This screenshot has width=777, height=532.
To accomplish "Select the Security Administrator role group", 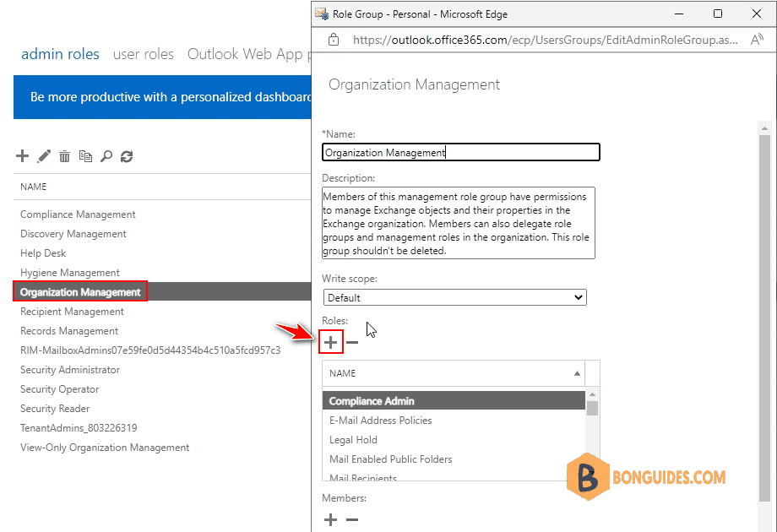I will pos(70,370).
